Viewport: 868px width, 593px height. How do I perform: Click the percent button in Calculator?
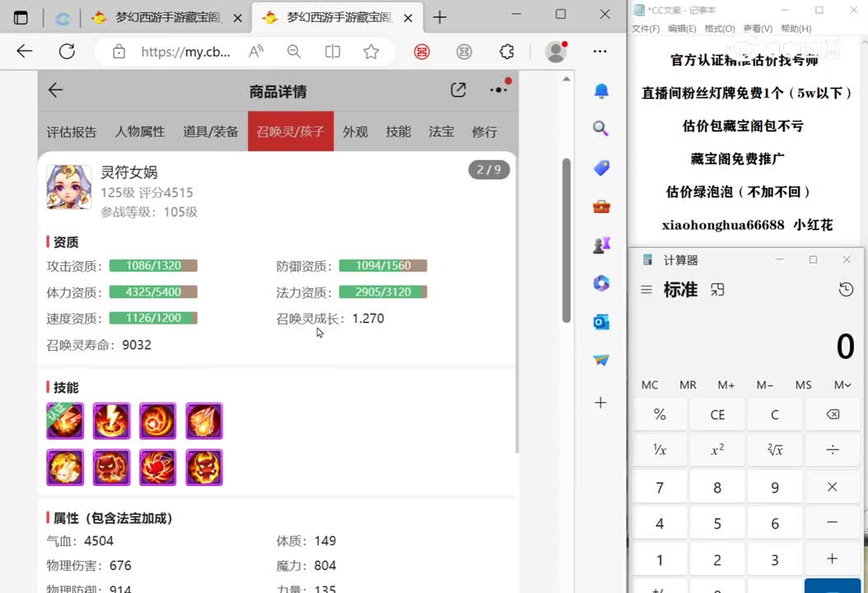point(660,415)
